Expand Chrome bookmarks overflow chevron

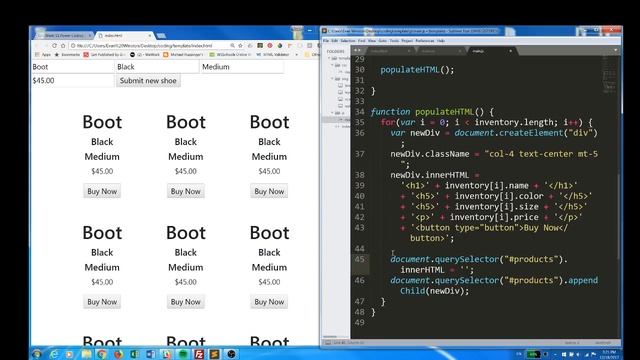[x=297, y=54]
